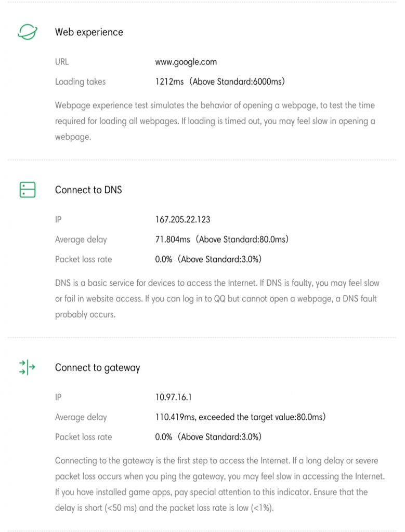Click the Web experience planet icon
Image resolution: width=405 pixels, height=532 pixels.
click(x=28, y=32)
